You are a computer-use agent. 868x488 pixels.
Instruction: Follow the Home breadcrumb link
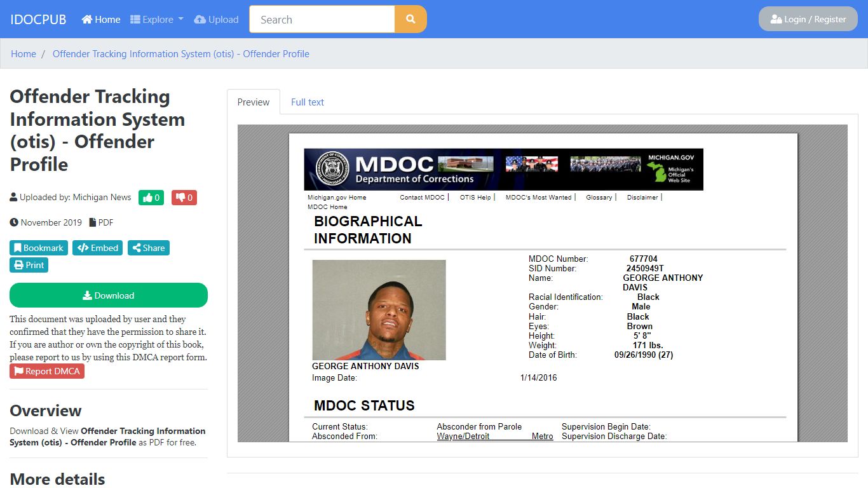point(24,54)
